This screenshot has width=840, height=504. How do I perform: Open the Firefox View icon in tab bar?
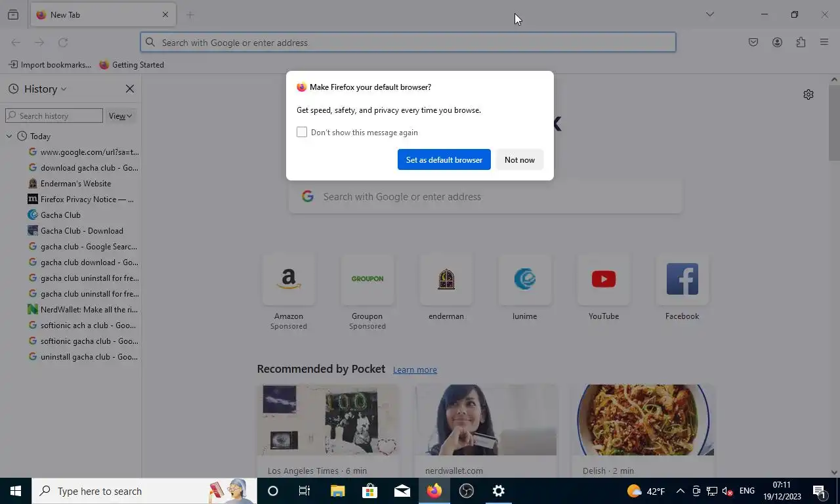click(13, 14)
